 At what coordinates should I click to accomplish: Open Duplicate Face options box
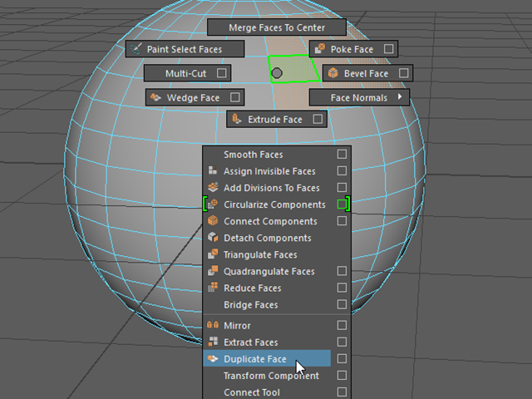tap(342, 358)
